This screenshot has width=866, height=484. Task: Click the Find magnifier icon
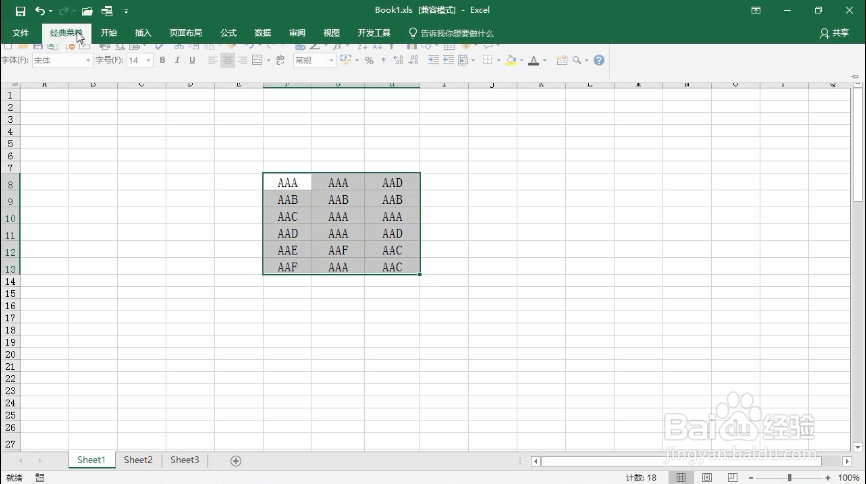577,60
